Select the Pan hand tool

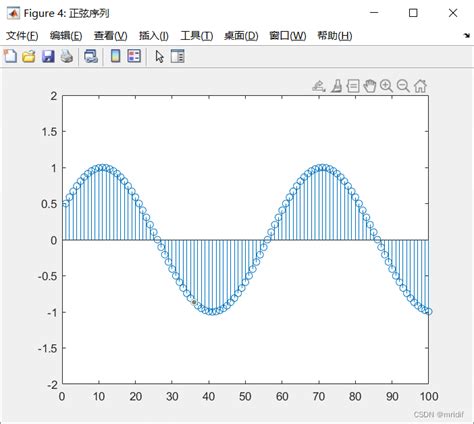(369, 86)
